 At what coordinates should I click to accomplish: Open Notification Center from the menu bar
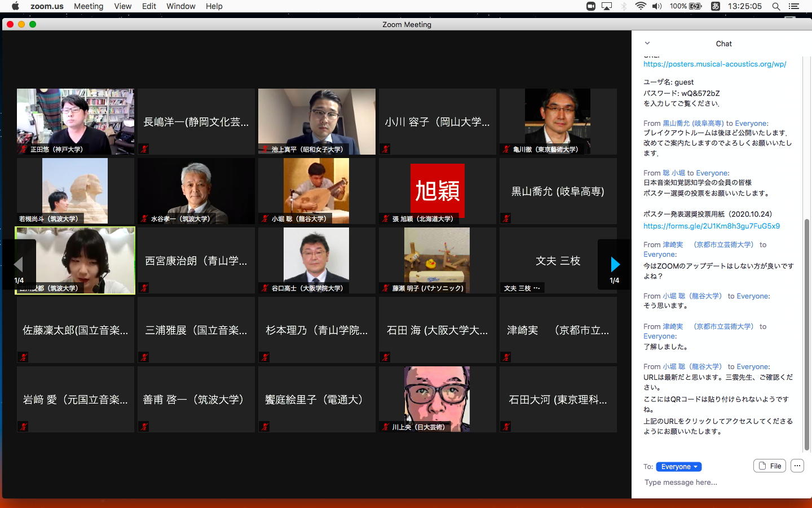794,6
